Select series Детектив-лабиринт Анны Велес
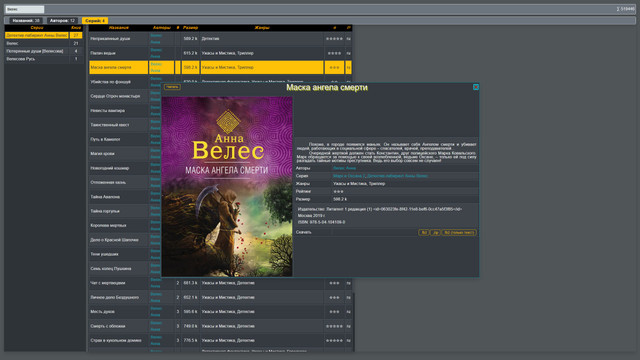This screenshot has width=640, height=360. pos(37,36)
